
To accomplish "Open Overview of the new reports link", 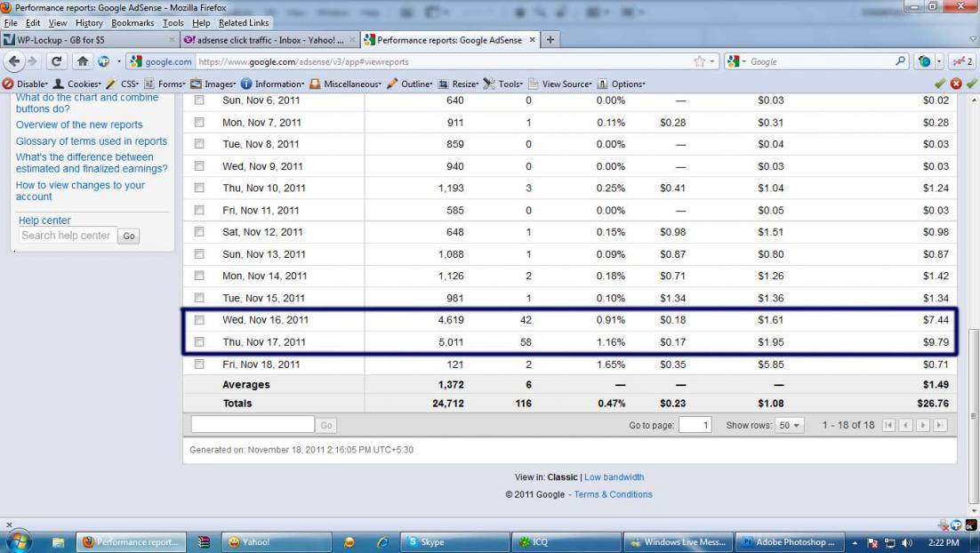I will pyautogui.click(x=79, y=124).
